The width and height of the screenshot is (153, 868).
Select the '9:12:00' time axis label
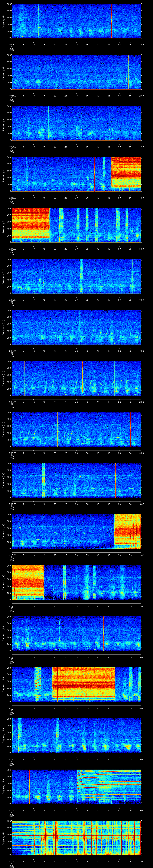[x=12, y=657]
